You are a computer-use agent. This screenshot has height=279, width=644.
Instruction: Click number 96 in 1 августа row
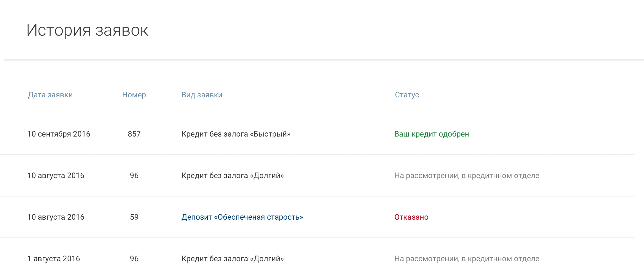(x=134, y=259)
